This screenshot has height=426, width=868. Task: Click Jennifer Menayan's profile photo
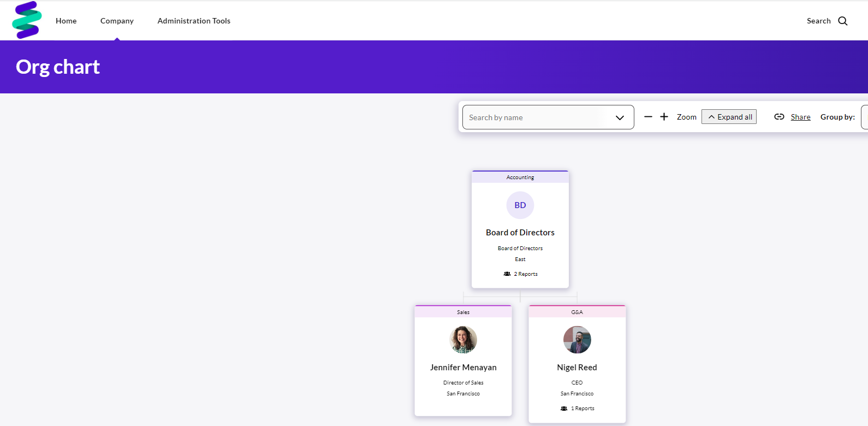coord(463,340)
